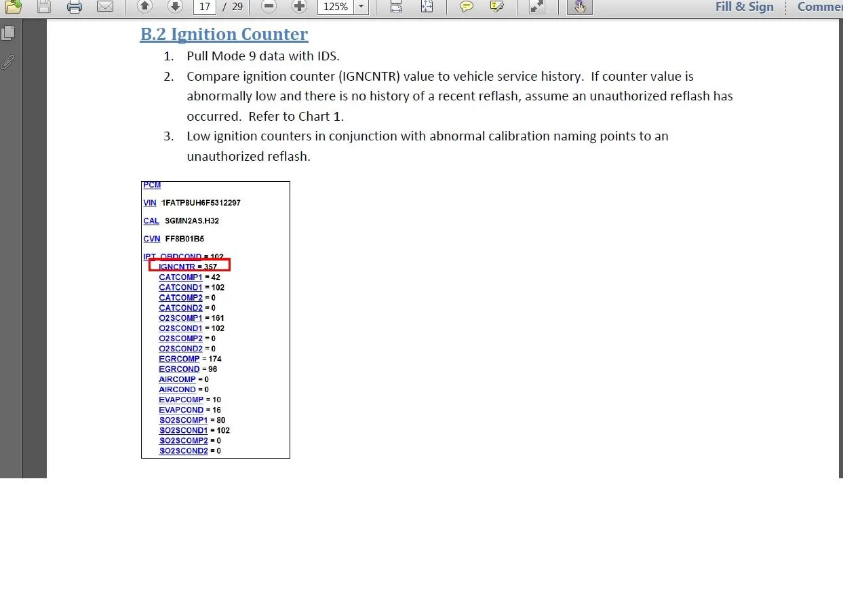Click the text "Pull Mode 9 data with IDS."
This screenshot has height=616, width=843.
pos(263,56)
